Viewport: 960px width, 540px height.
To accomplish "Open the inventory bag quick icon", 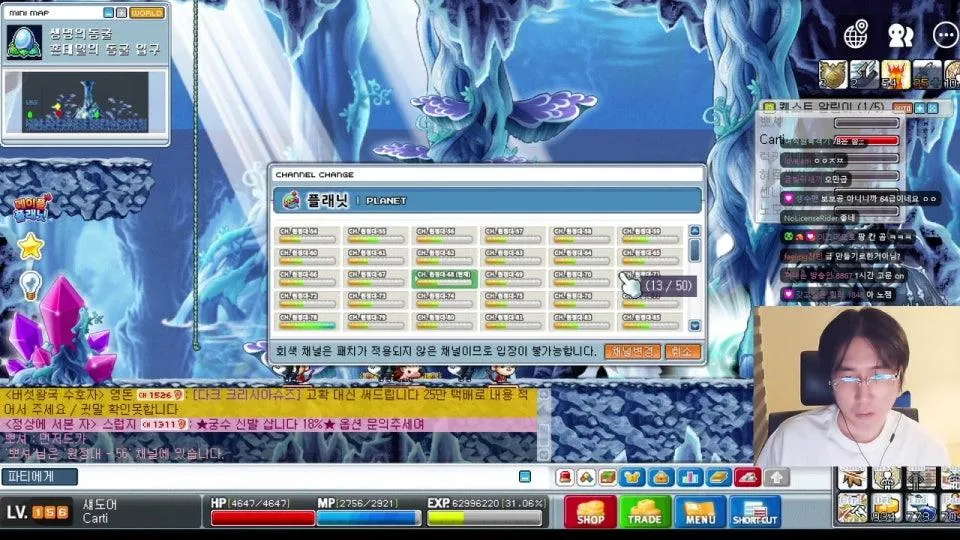I will coord(661,477).
